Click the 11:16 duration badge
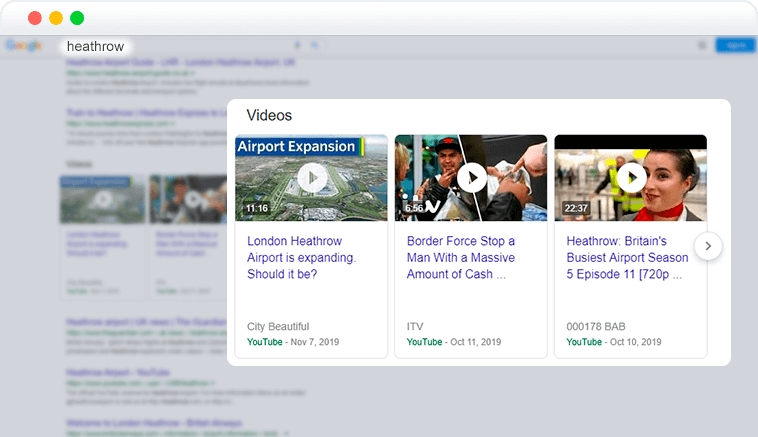758x437 pixels. [x=257, y=208]
